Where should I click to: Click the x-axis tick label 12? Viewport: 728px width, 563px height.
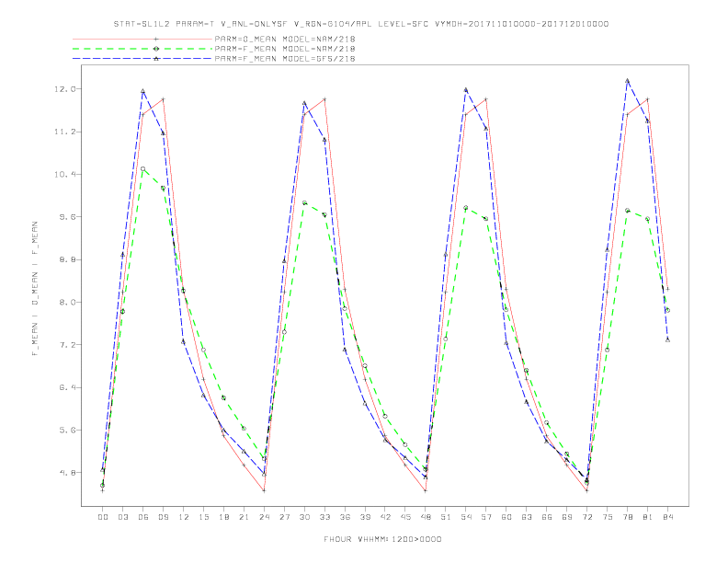pos(184,517)
